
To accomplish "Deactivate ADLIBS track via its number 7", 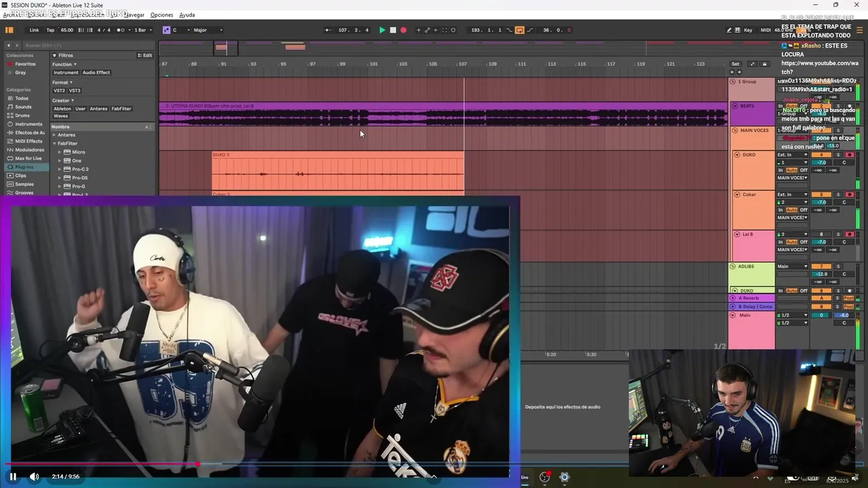I will click(821, 266).
